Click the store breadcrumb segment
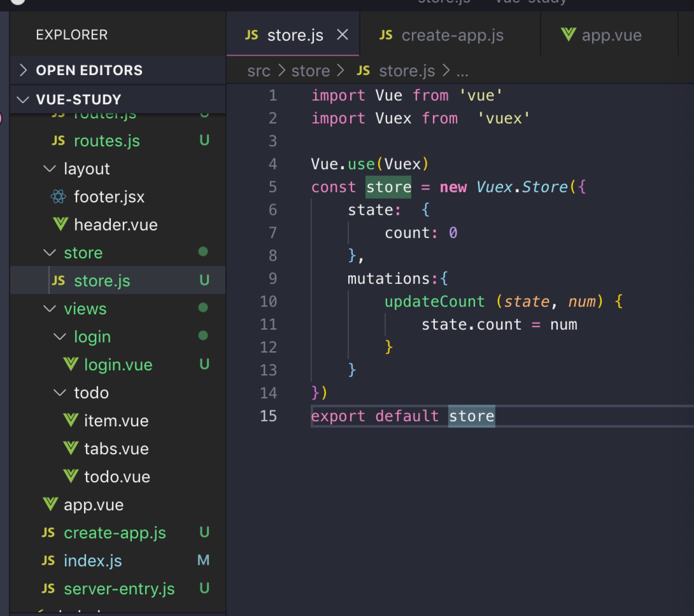The width and height of the screenshot is (694, 616). pos(311,71)
